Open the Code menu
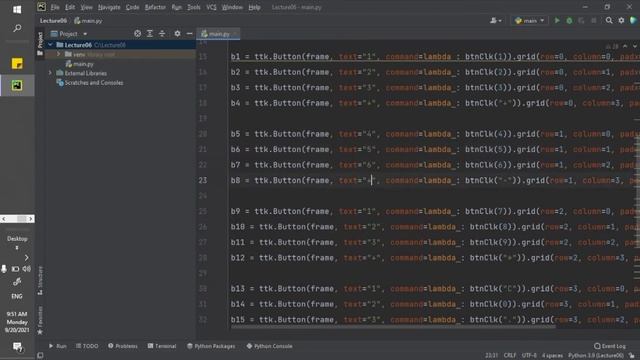Image resolution: width=640 pixels, height=360 pixels. click(x=132, y=7)
